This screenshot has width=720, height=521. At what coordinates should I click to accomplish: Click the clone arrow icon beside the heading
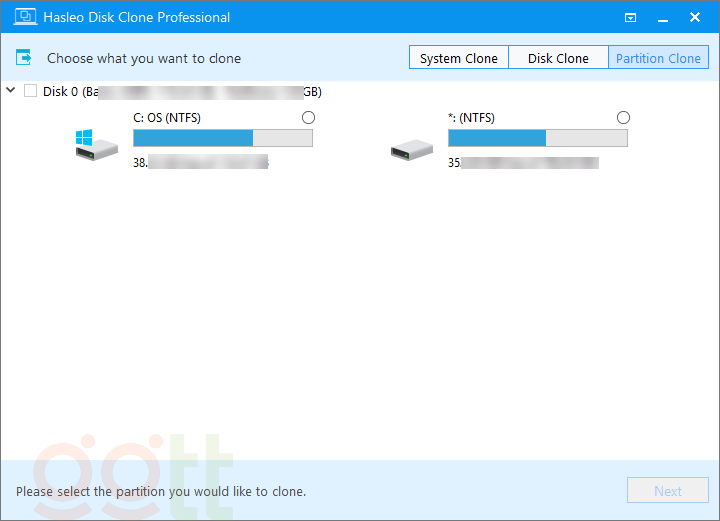click(x=24, y=58)
